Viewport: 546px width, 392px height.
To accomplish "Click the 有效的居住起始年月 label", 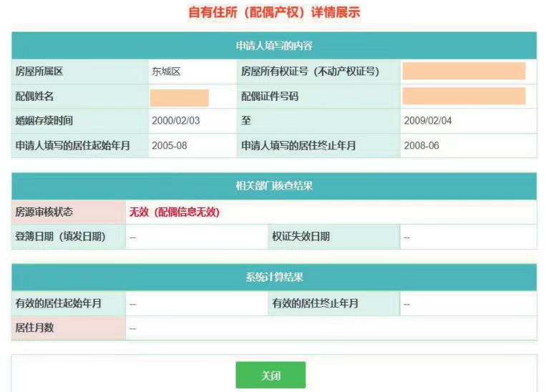I will tap(59, 304).
